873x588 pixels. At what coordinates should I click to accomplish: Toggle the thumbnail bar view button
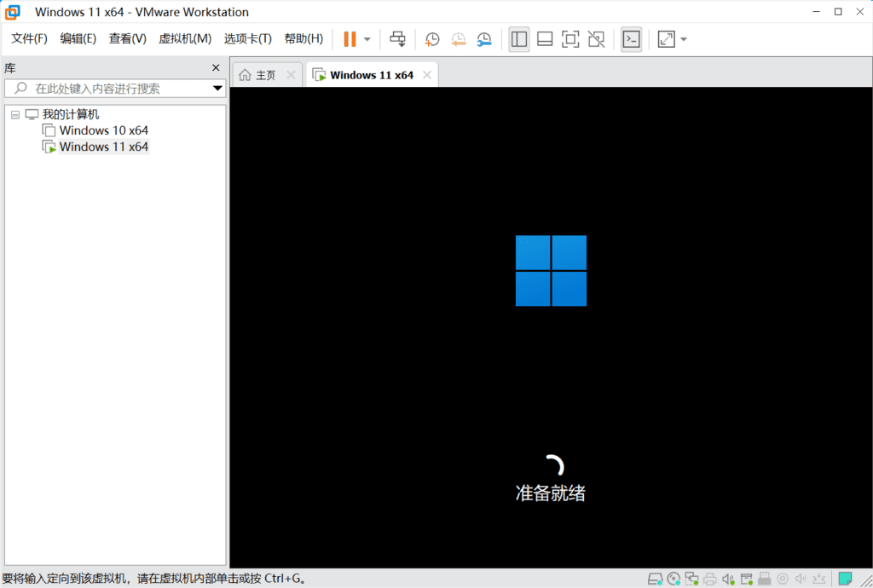coord(545,39)
